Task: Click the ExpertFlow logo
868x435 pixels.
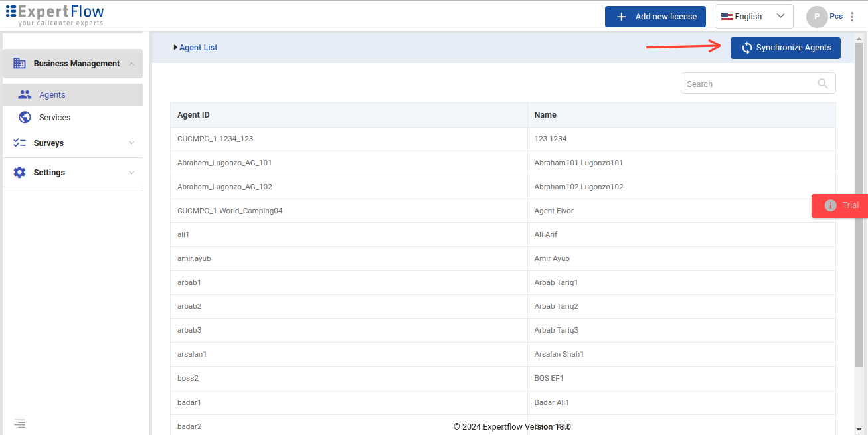Action: point(55,16)
